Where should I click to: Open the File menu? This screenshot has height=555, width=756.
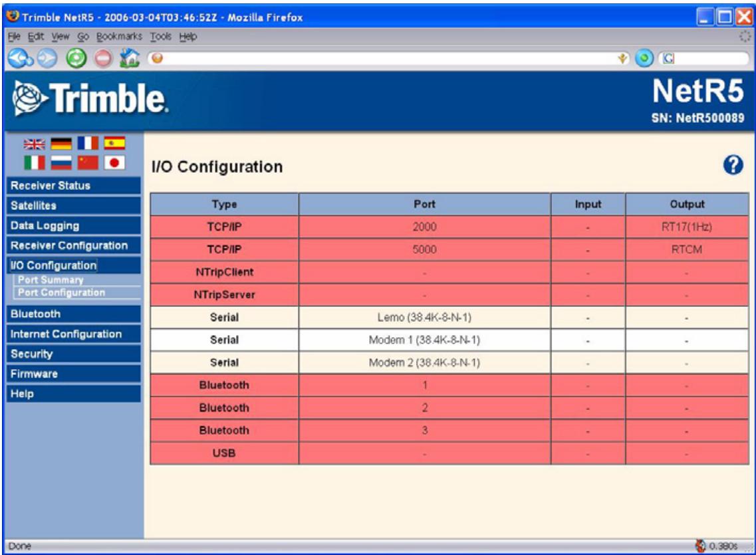click(x=14, y=37)
